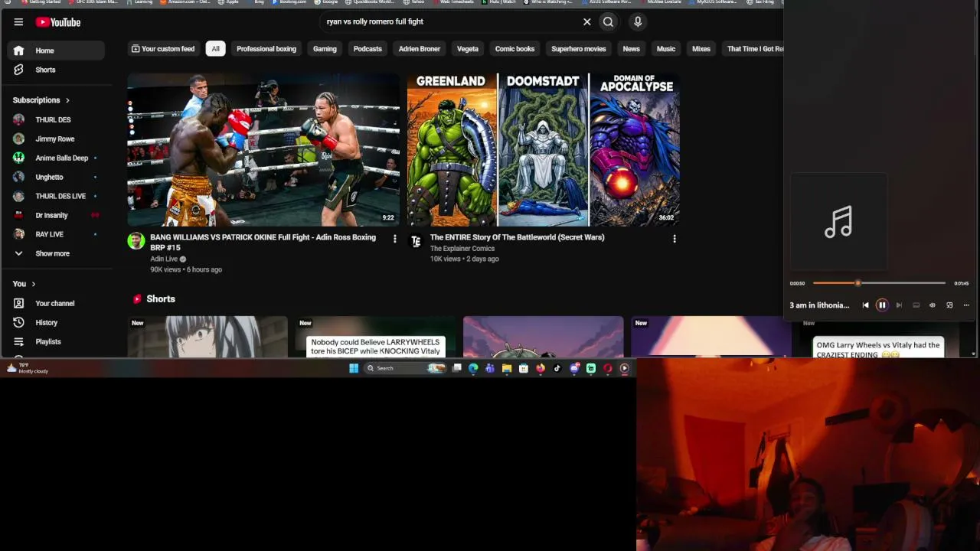Click the media player mini view icon

click(x=949, y=305)
